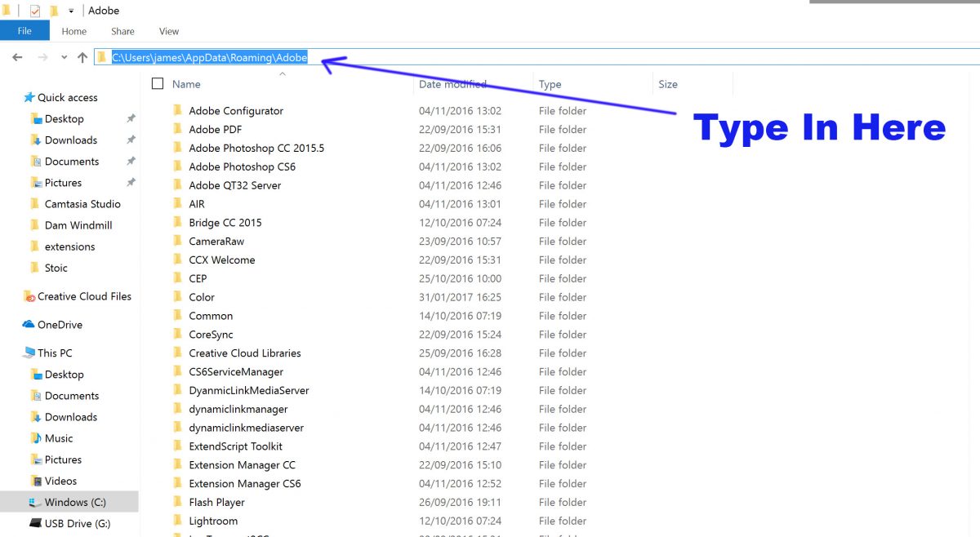
Task: Click the up arrow to go to parent folder
Action: pyautogui.click(x=82, y=57)
